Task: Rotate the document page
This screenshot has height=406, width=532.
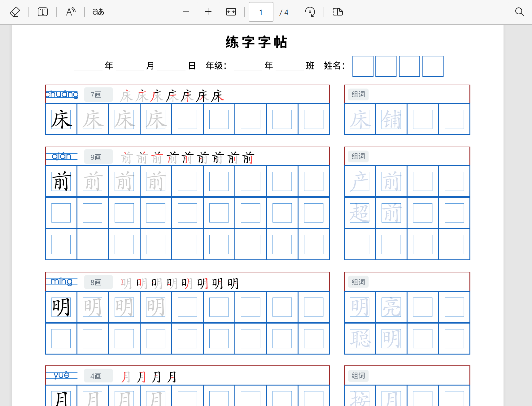Action: tap(310, 12)
